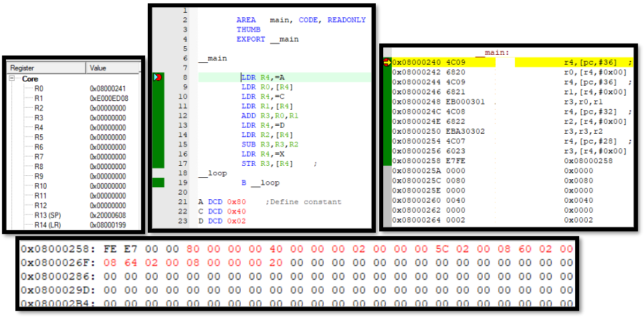Click value 0x08000199 of LR

108,225
